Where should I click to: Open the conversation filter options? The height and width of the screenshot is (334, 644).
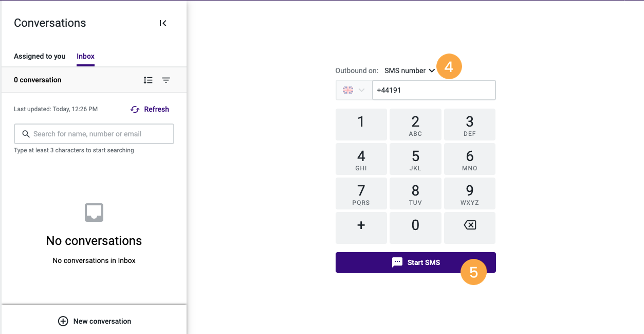pos(165,80)
